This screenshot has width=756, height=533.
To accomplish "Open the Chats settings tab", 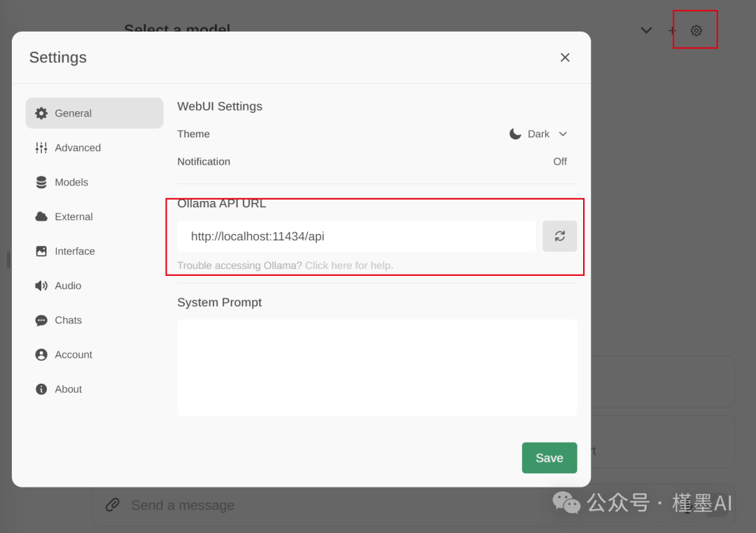I will (94, 320).
